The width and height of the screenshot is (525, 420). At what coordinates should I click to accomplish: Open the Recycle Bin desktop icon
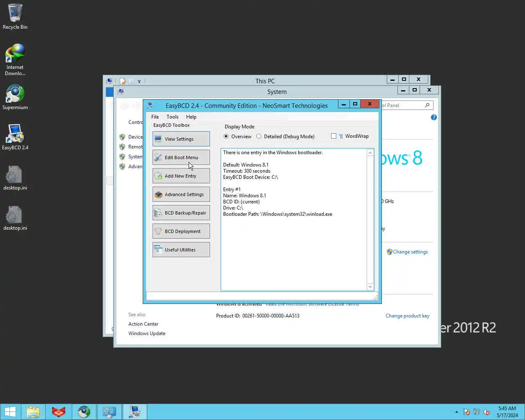[x=15, y=17]
